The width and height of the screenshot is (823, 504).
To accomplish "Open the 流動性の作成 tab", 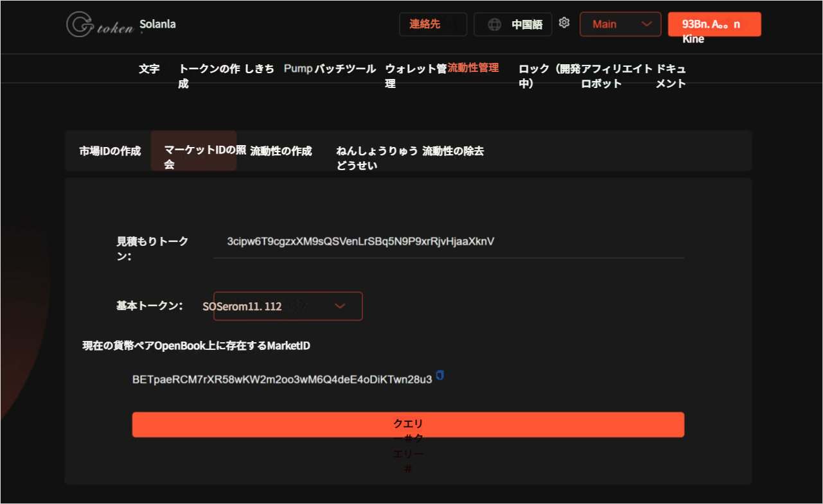I will click(x=281, y=152).
